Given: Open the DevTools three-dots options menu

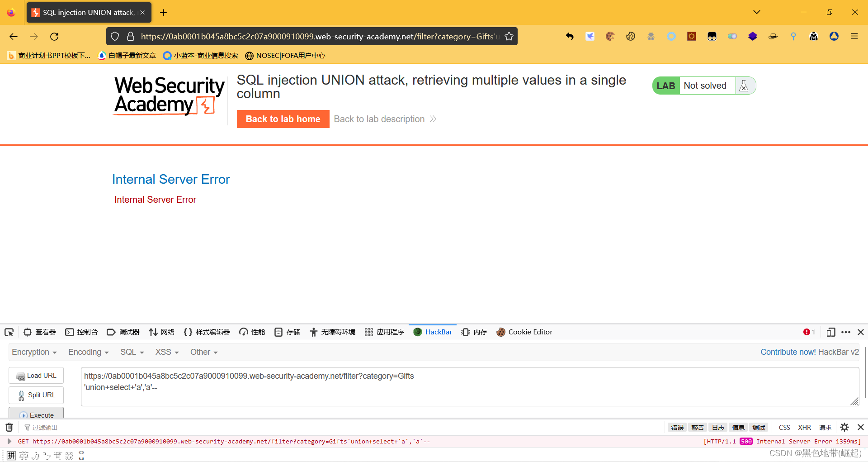Looking at the screenshot, I should tap(846, 332).
